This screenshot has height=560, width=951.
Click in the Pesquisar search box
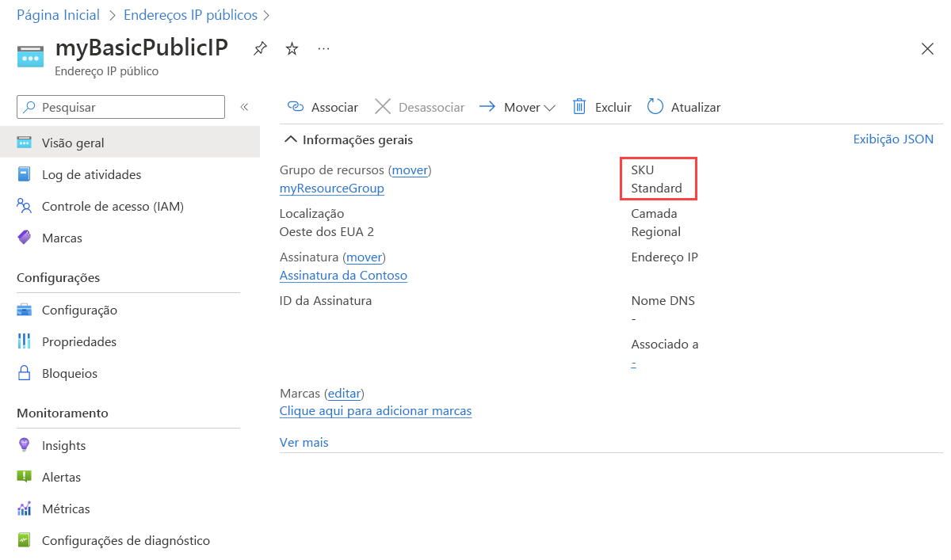click(121, 107)
